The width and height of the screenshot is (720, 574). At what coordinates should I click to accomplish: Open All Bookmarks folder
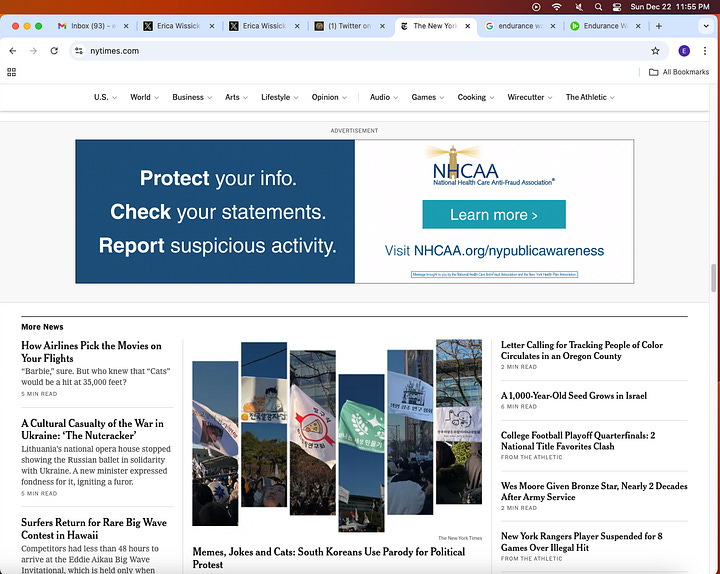[679, 72]
